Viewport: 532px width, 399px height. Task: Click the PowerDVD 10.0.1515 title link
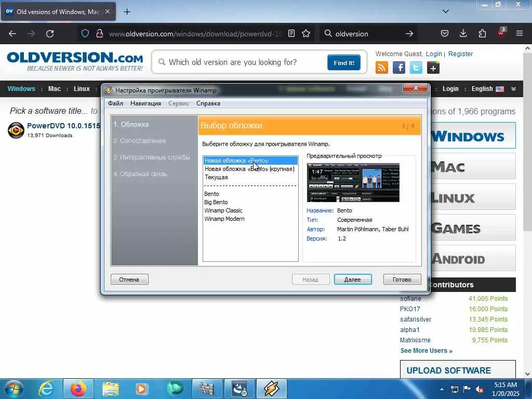point(63,126)
